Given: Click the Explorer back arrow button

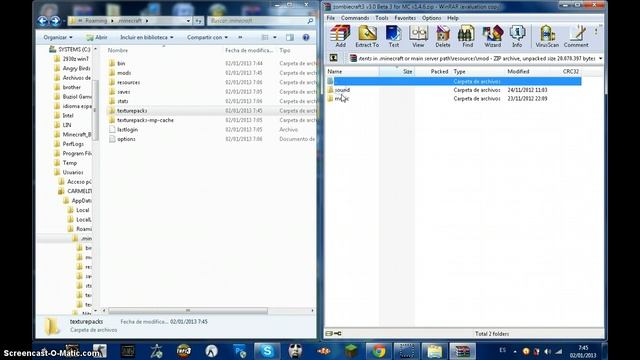Looking at the screenshot, I should point(42,20).
